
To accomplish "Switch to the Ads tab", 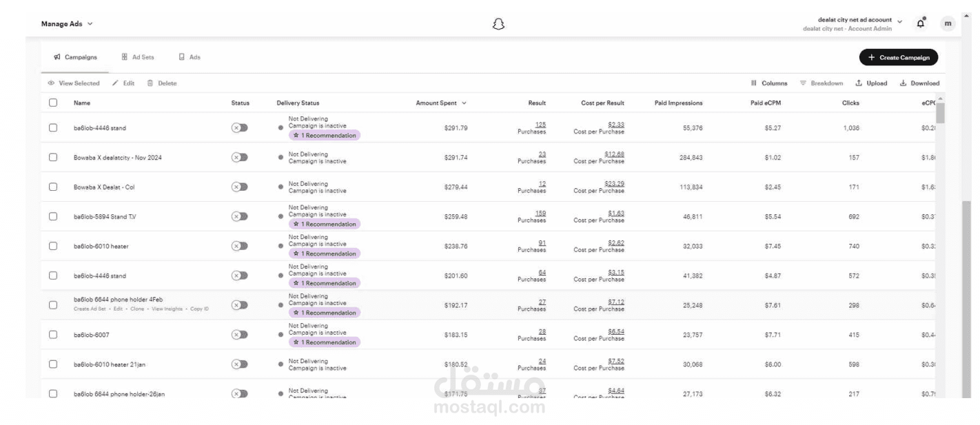I will 190,57.
